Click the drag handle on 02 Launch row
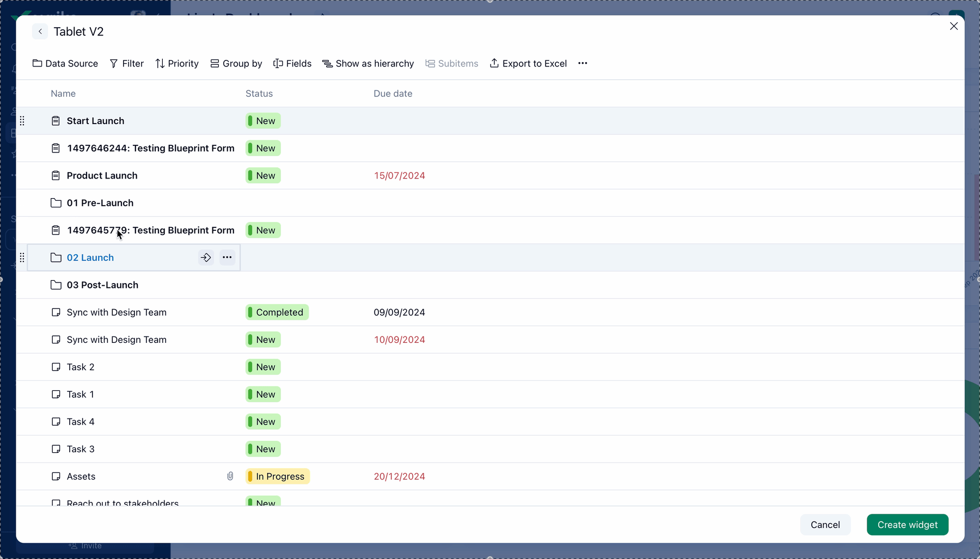This screenshot has height=559, width=980. point(22,257)
